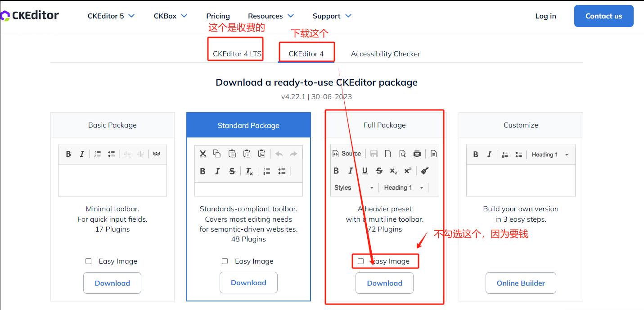Open the Heading 1 dropdown in Customize toolbar
This screenshot has width=644, height=310.
coord(550,154)
